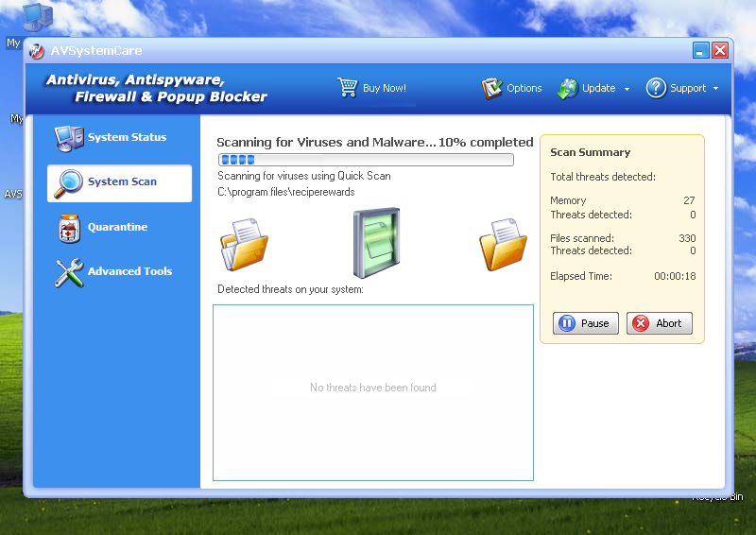Click 'Scanning for viruses using Quick Scan' text

coord(303,176)
